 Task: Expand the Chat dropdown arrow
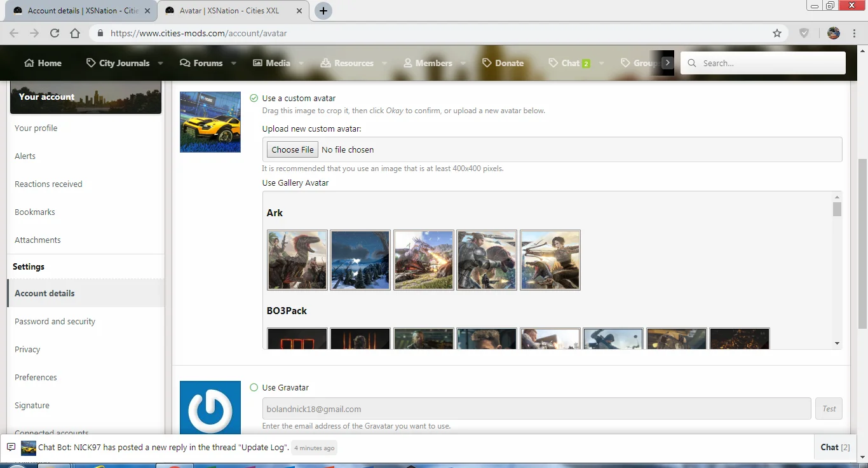point(601,63)
